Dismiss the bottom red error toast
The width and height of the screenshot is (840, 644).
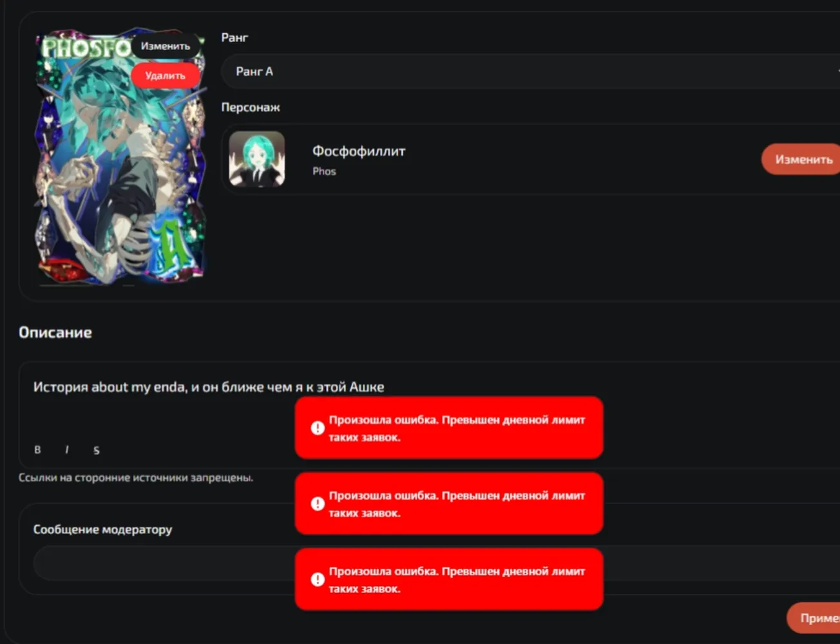[x=449, y=580]
